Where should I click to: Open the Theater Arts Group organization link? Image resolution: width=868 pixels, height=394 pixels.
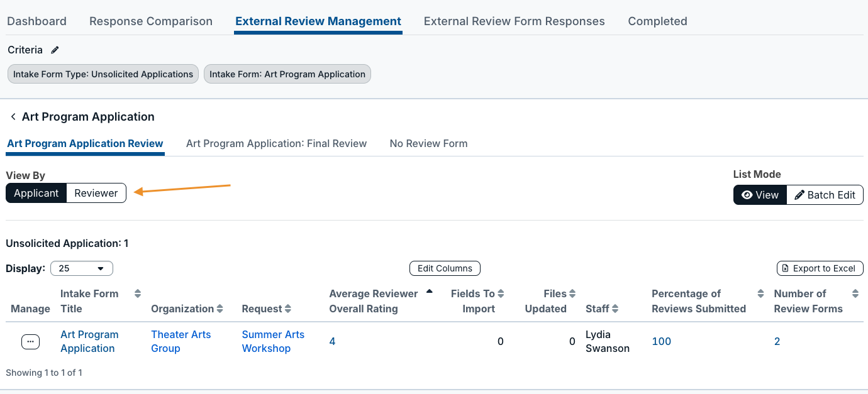click(x=181, y=341)
